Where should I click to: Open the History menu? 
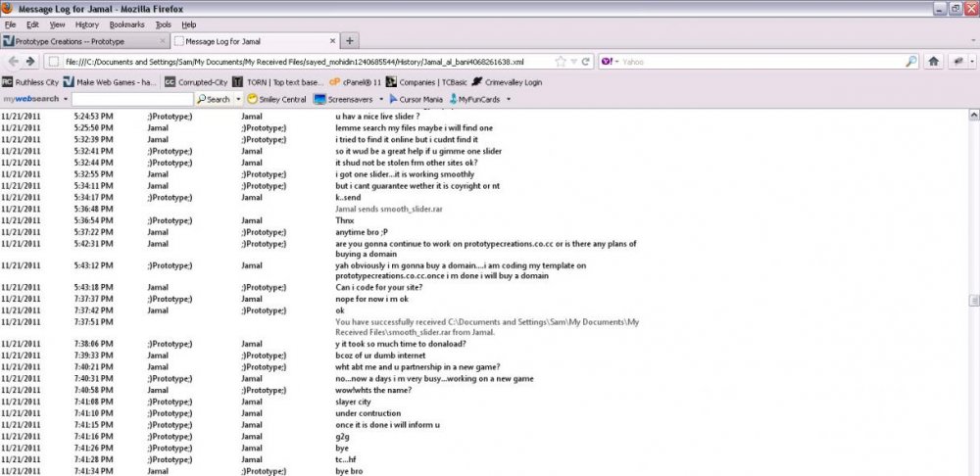tap(87, 24)
